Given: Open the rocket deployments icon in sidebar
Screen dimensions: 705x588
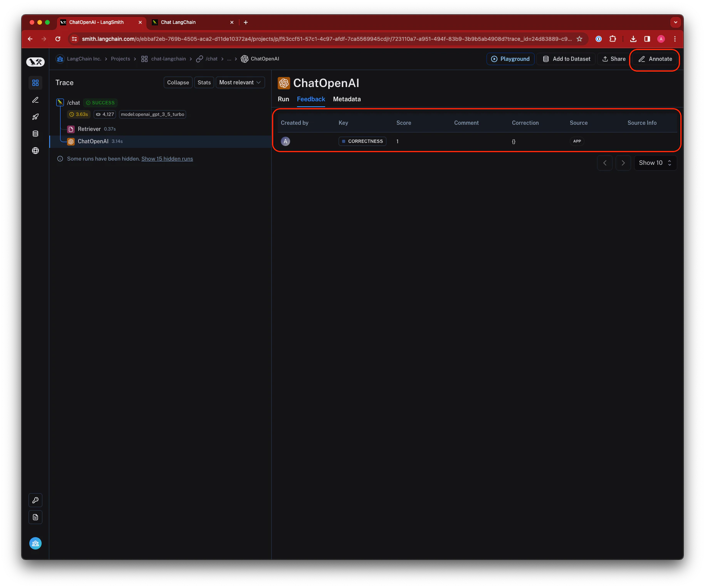Looking at the screenshot, I should pyautogui.click(x=35, y=117).
